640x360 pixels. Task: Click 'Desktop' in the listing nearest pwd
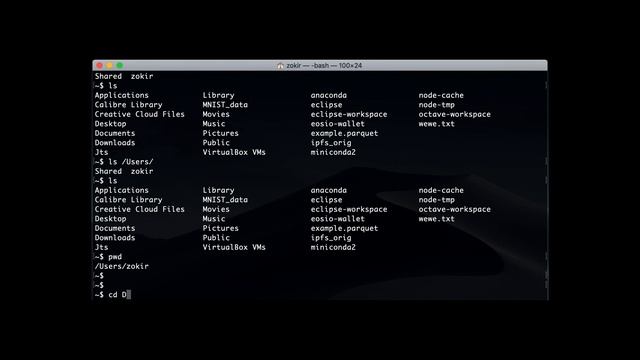(x=110, y=219)
